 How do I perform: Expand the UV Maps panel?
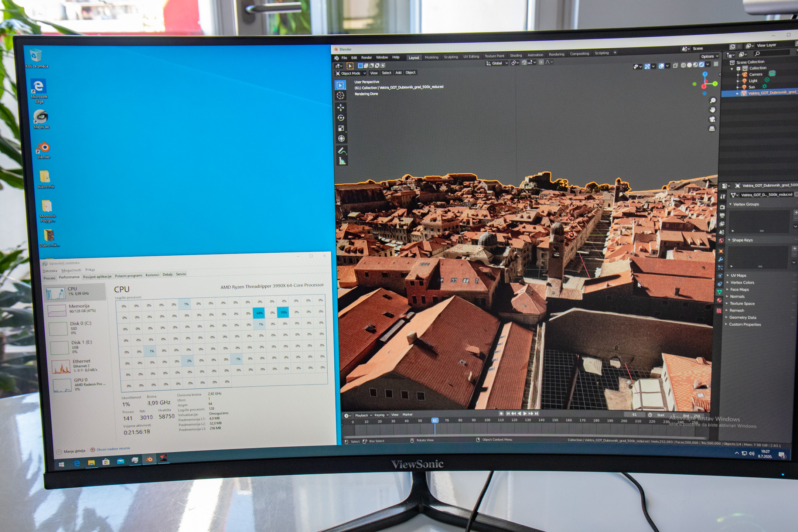(x=738, y=276)
